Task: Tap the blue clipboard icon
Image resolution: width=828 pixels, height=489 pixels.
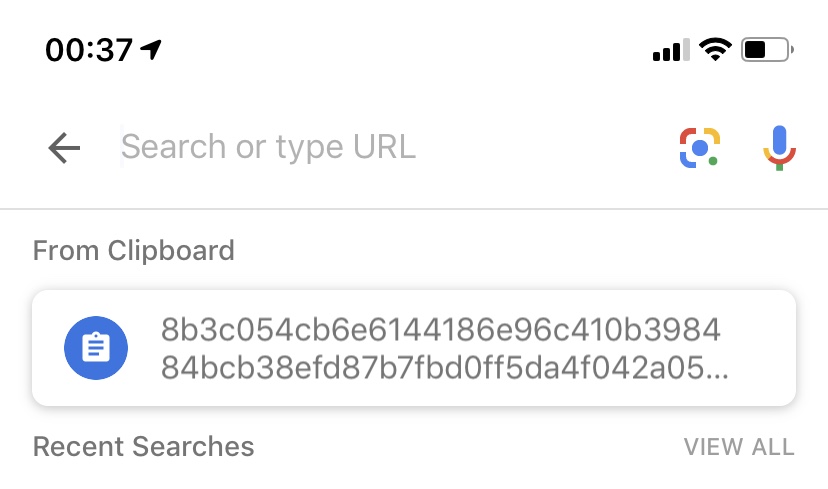Action: (95, 347)
